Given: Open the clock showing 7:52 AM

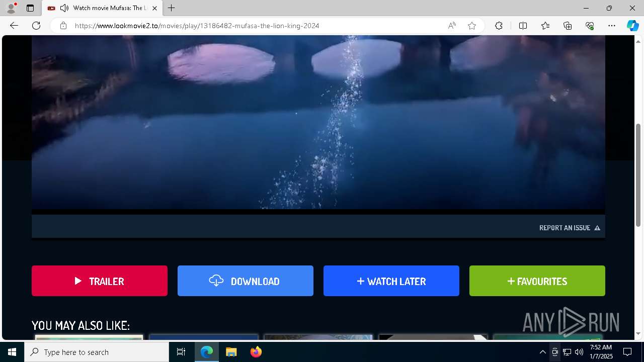Looking at the screenshot, I should pos(601,352).
